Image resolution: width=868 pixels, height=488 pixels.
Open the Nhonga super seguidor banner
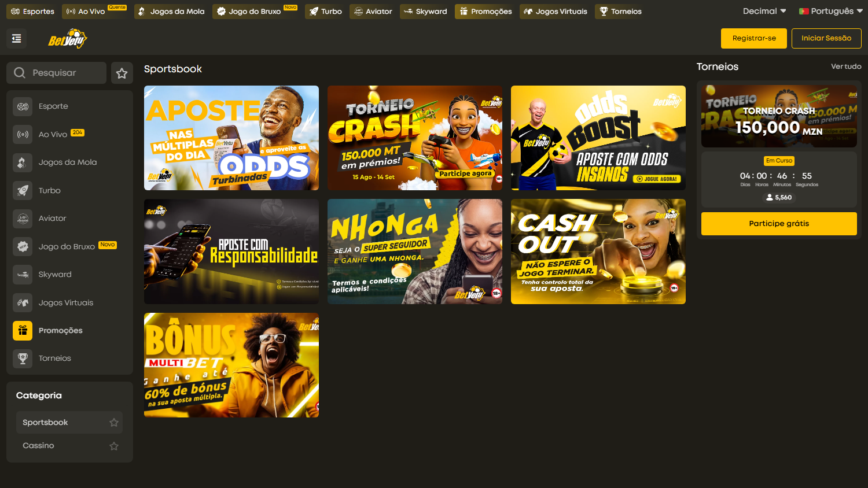[x=415, y=252]
